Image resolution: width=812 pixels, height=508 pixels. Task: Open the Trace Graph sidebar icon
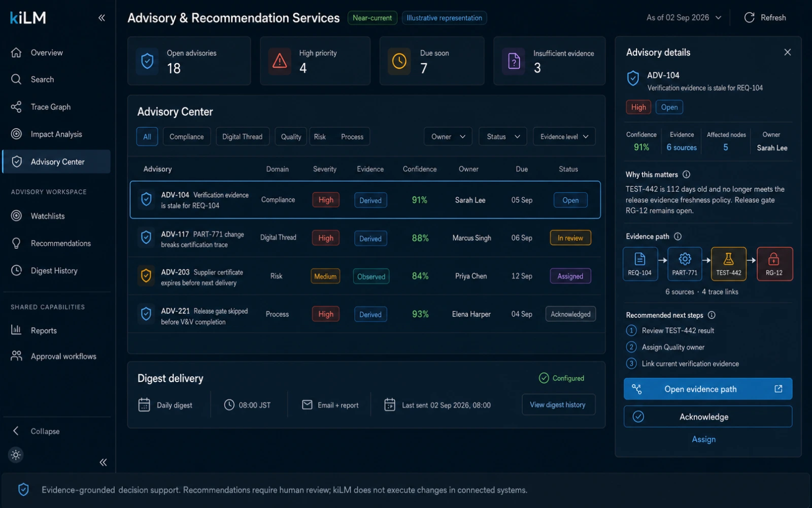tap(16, 107)
